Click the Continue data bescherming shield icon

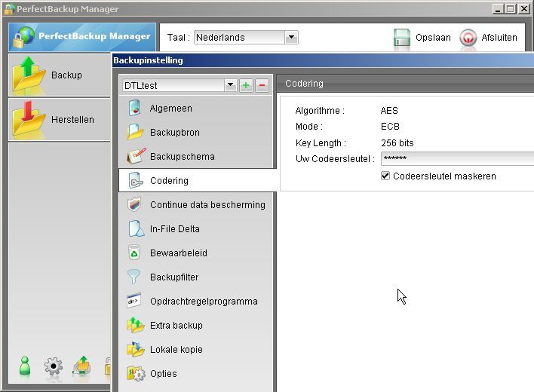(x=134, y=204)
